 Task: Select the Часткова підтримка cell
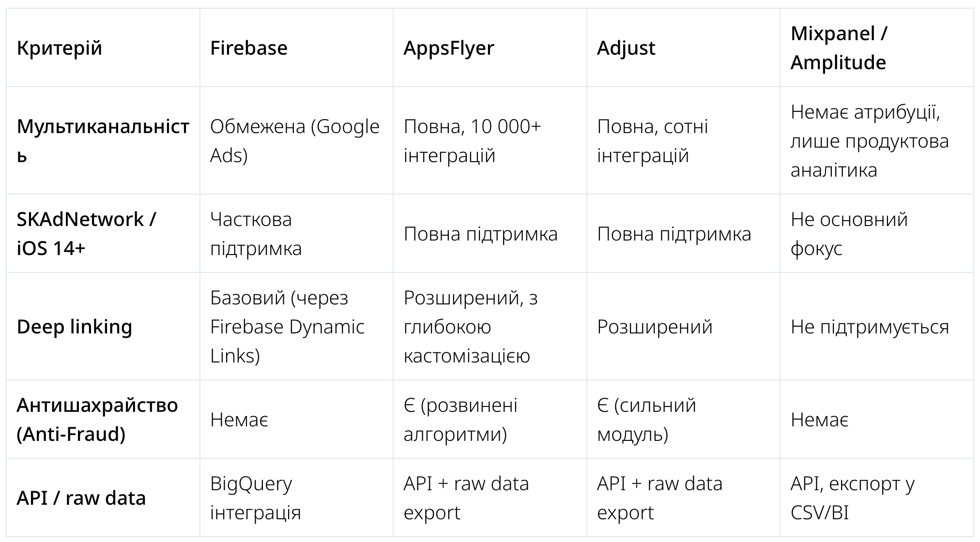tap(256, 234)
